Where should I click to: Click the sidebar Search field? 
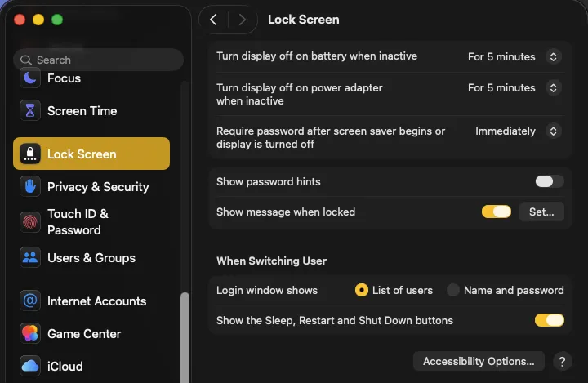98,60
